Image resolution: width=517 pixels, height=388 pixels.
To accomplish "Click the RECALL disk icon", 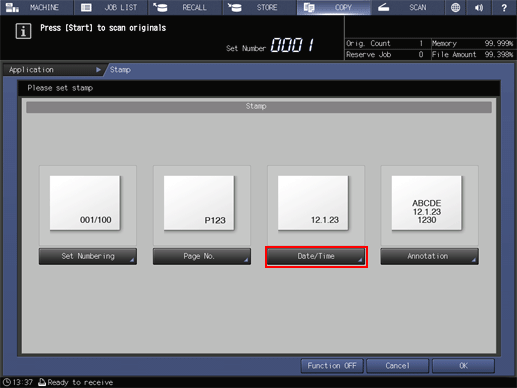I will (x=160, y=7).
